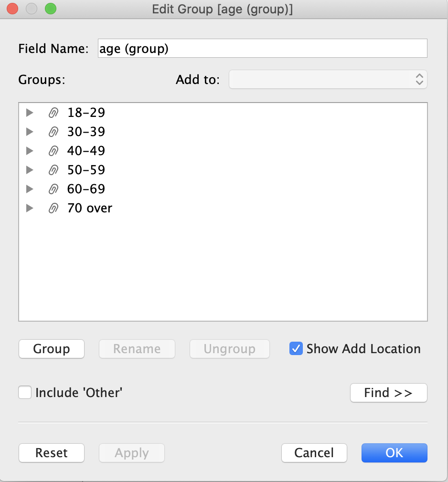This screenshot has width=448, height=482.
Task: Select the 60-69 group label
Action: coord(86,189)
